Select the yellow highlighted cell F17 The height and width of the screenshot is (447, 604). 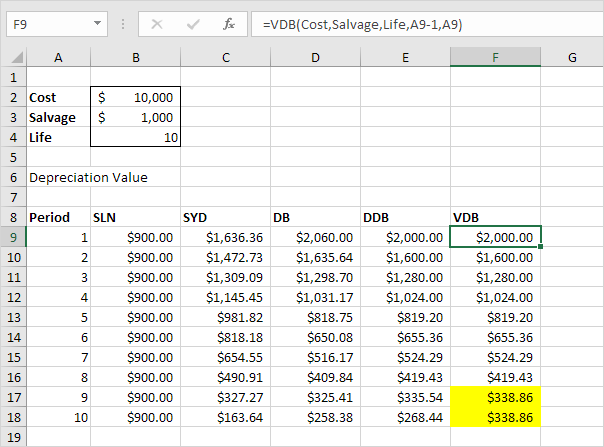point(495,397)
